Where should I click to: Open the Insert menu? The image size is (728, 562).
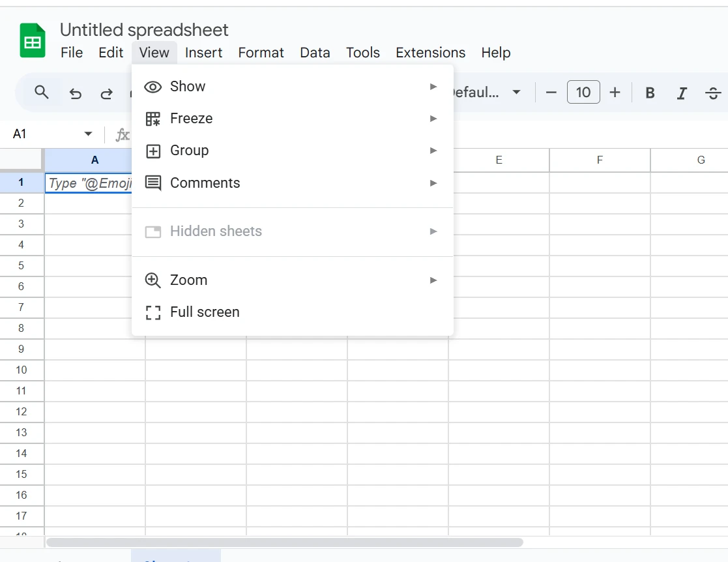203,53
